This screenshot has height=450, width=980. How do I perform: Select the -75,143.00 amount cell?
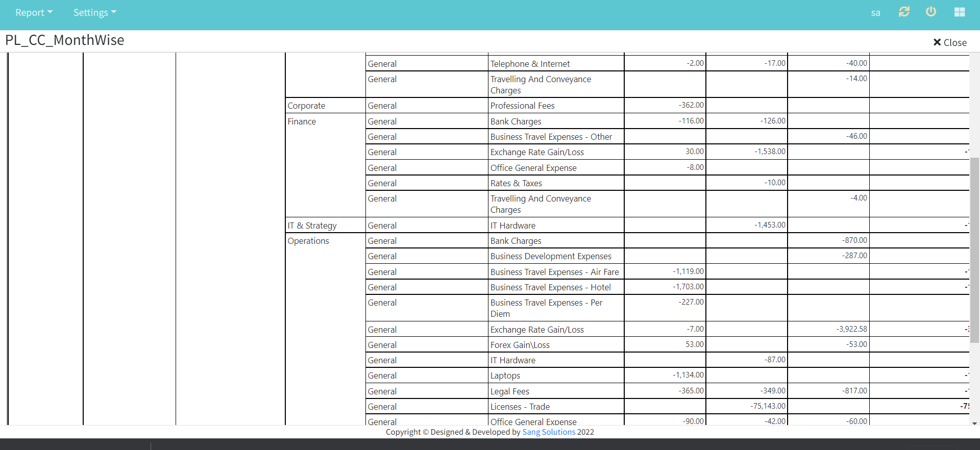click(768, 406)
